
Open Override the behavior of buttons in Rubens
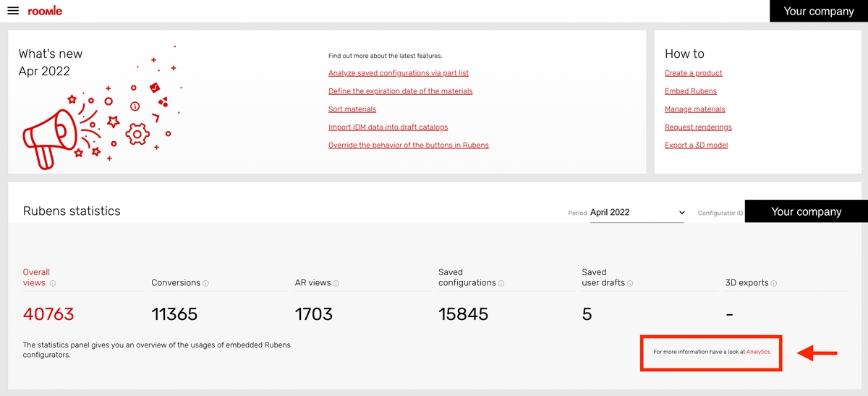click(x=409, y=146)
